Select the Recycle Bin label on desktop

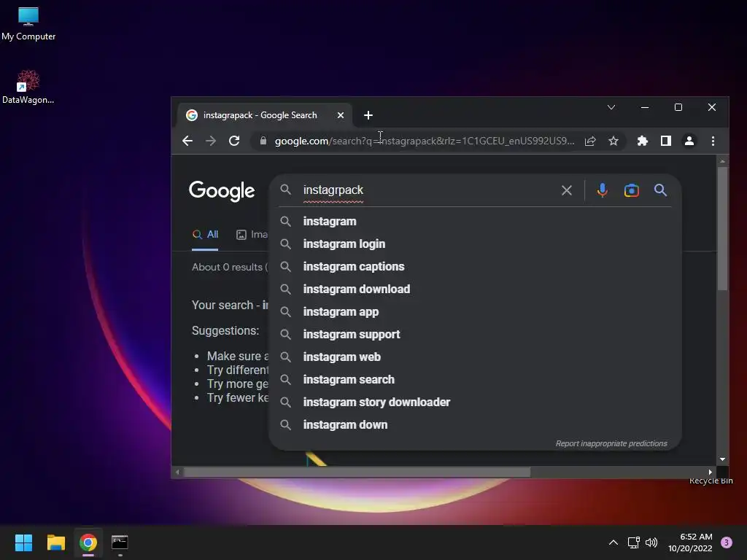(x=711, y=481)
